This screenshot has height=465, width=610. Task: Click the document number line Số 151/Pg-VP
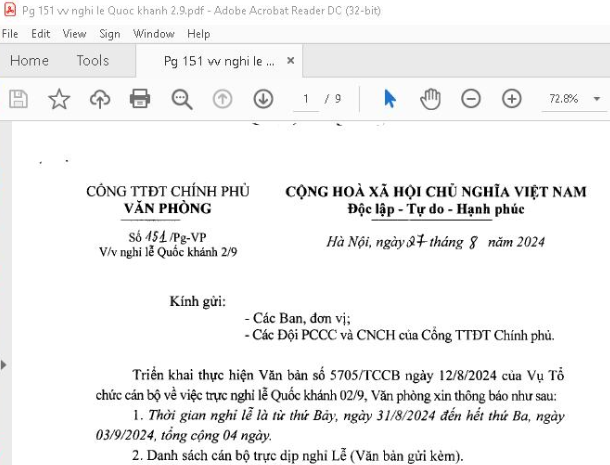pos(168,237)
